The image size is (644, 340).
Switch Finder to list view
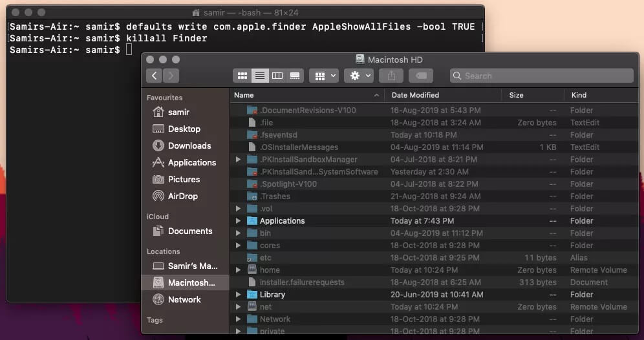pyautogui.click(x=260, y=76)
